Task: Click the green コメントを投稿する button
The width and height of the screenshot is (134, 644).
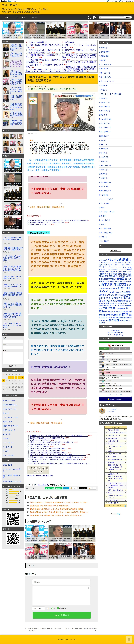Action: [62, 615]
